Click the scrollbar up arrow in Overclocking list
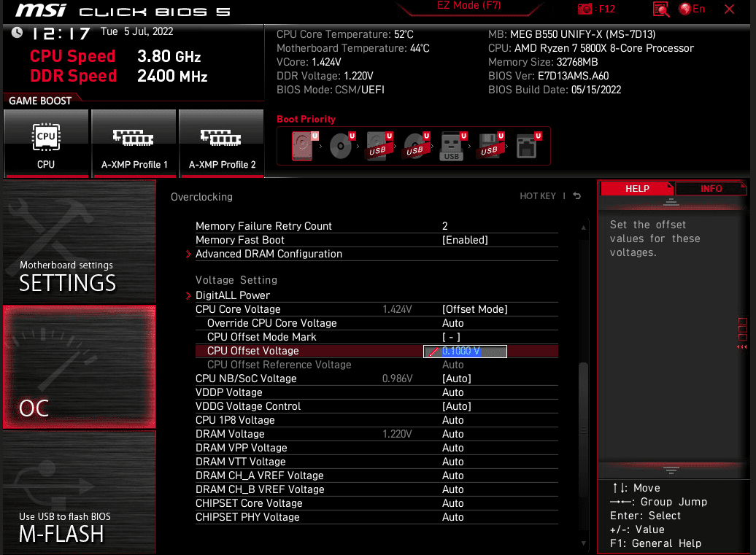Image resolution: width=756 pixels, height=555 pixels. 583,228
